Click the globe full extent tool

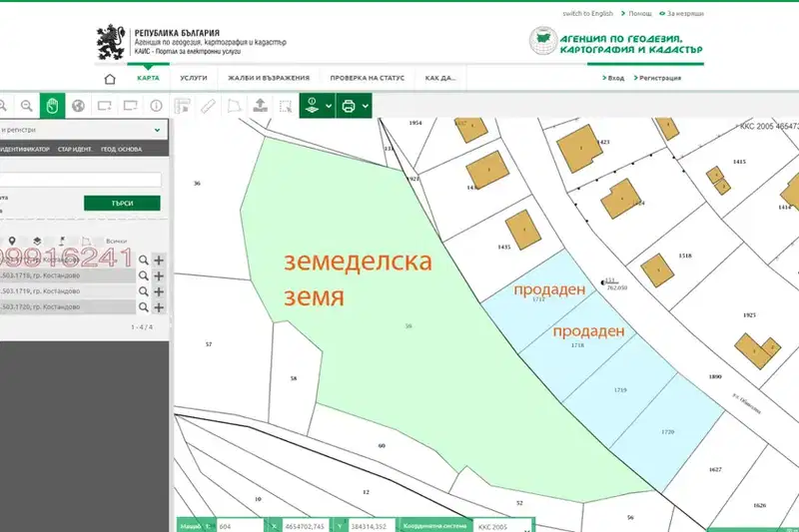coord(78,106)
